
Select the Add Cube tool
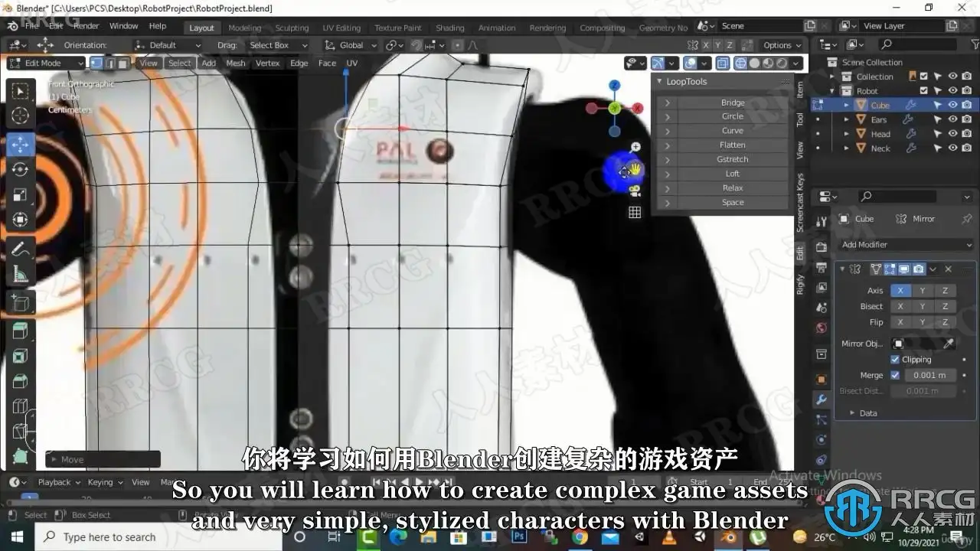click(x=21, y=304)
